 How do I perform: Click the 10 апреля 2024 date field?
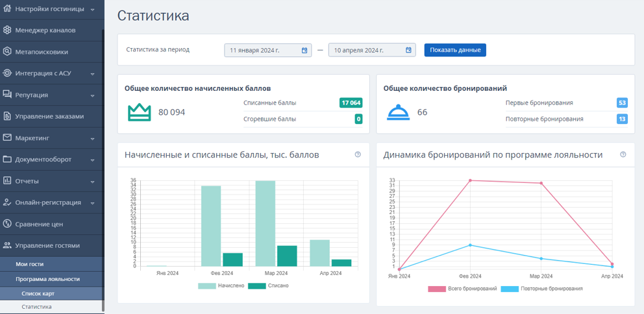pos(372,50)
